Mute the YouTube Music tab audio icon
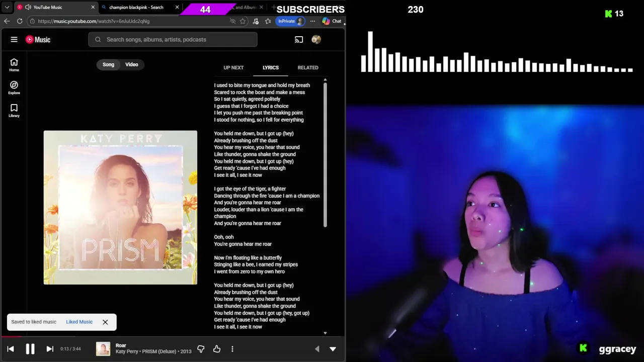This screenshot has width=644, height=362. pyautogui.click(x=28, y=8)
